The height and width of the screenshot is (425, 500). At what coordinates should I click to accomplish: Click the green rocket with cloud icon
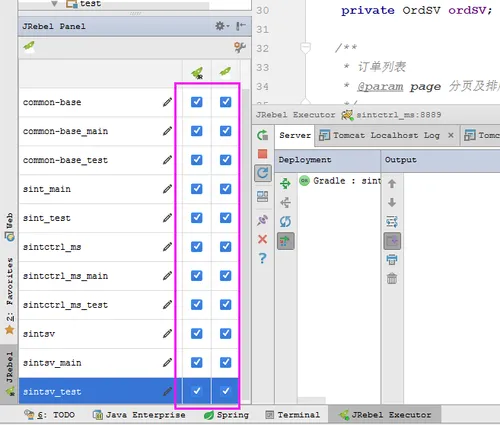coord(29,47)
